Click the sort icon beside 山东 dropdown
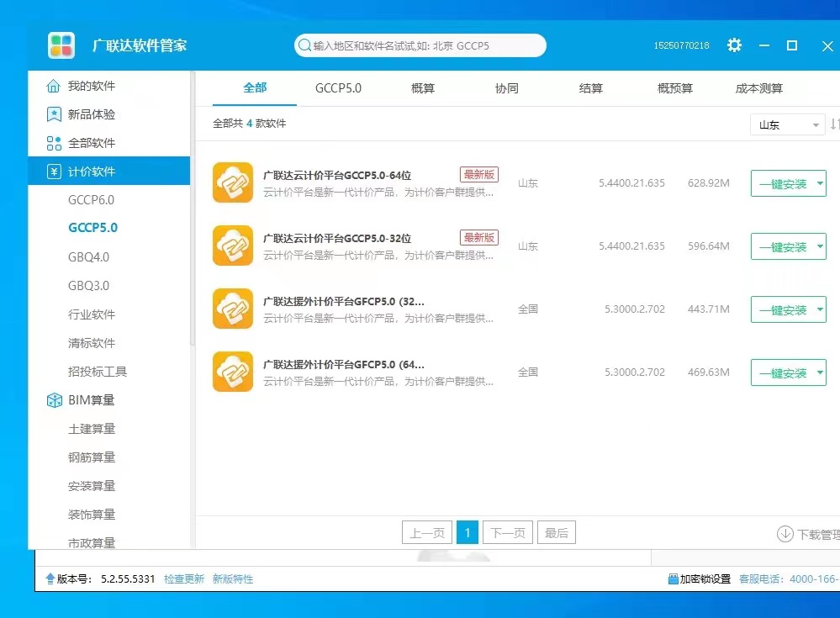The width and height of the screenshot is (840, 618). [x=834, y=124]
